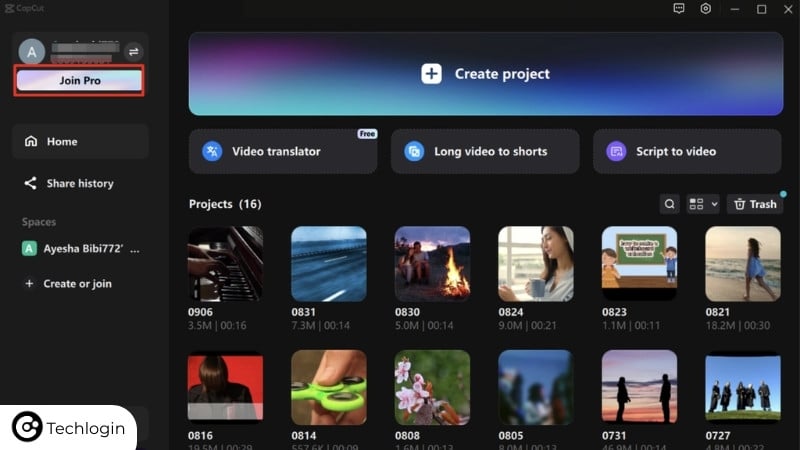Click the plus icon on Create project

tap(431, 74)
